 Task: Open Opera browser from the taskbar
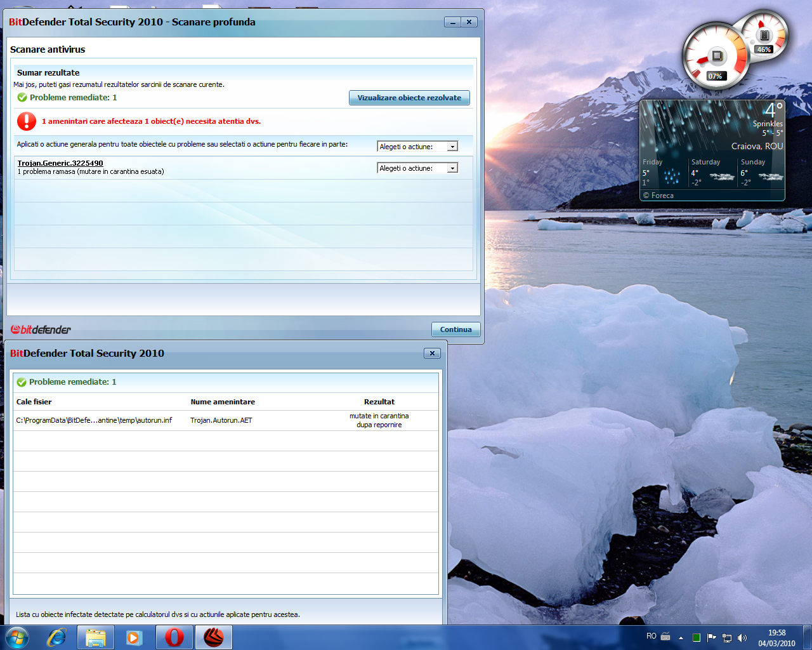pos(174,637)
